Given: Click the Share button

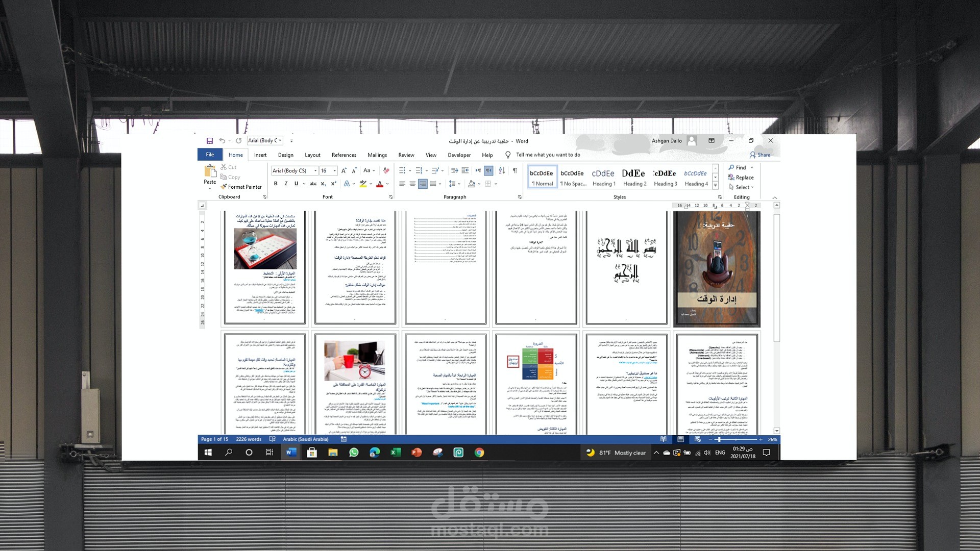Looking at the screenshot, I should tap(760, 155).
